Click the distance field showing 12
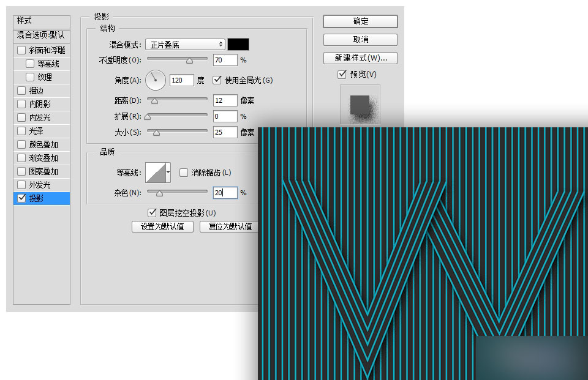588x380 pixels. coord(225,100)
